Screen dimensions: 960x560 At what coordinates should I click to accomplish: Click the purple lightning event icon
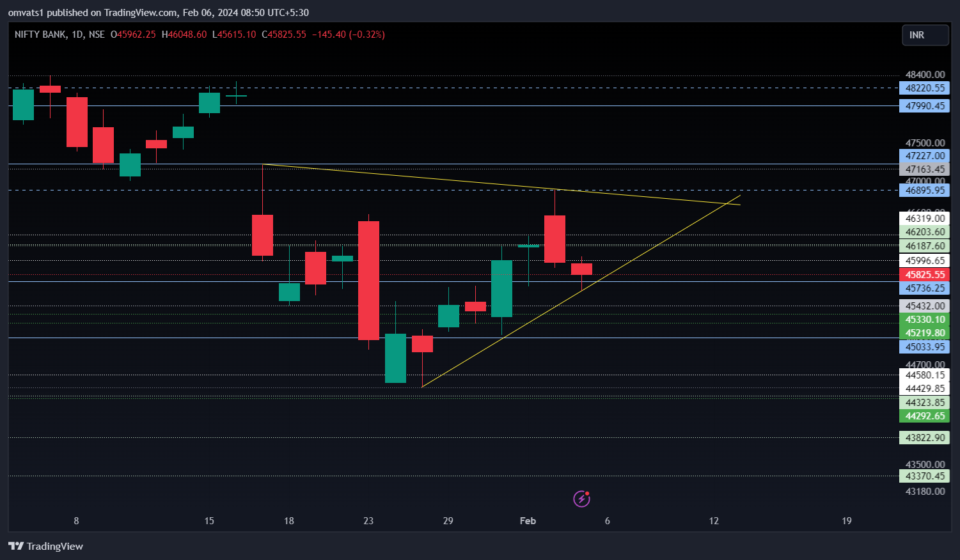[581, 499]
